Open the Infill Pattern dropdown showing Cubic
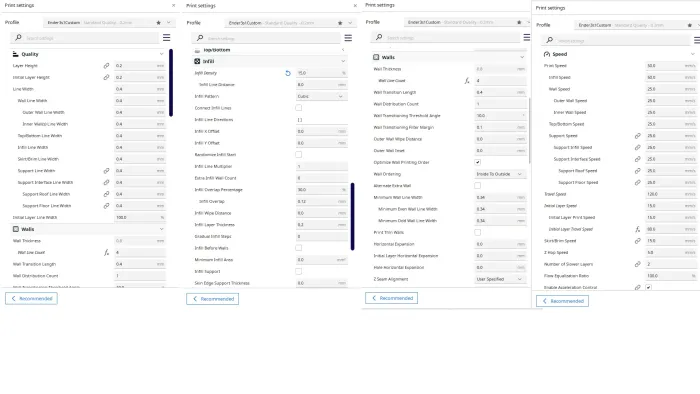700x394 pixels. [321, 96]
